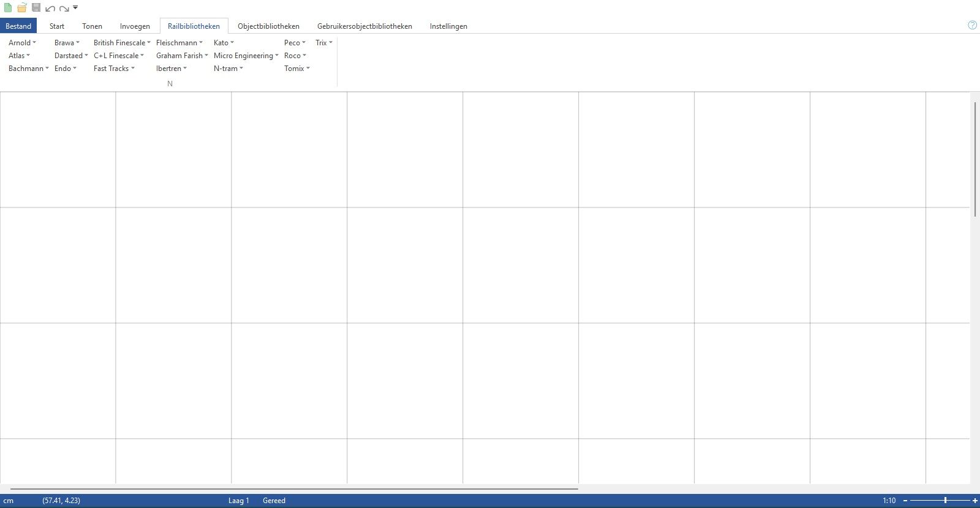
Task: Click the Undo arrow icon
Action: (x=50, y=9)
